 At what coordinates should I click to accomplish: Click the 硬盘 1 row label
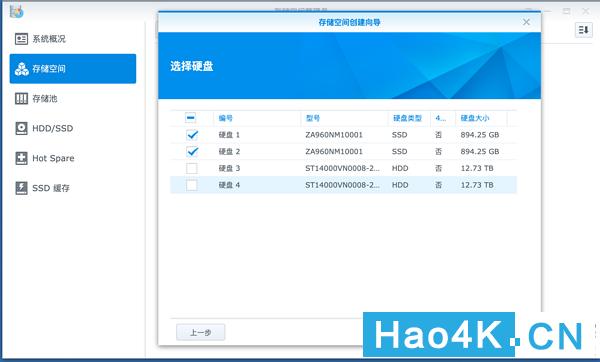(229, 135)
